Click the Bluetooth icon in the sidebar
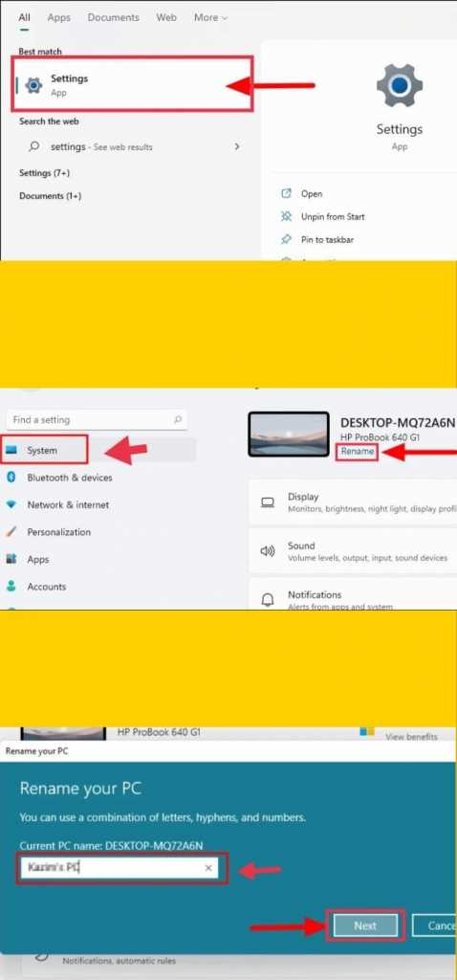This screenshot has width=457, height=980. coord(11,478)
